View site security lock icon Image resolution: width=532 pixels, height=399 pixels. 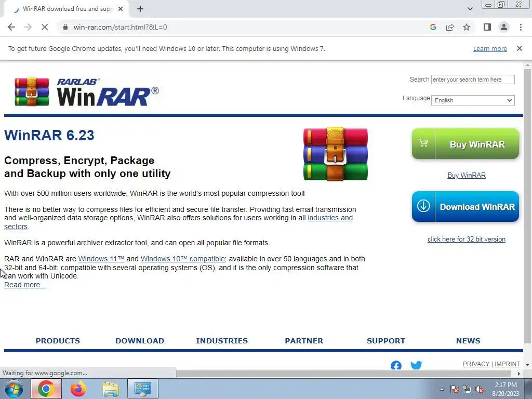click(65, 27)
